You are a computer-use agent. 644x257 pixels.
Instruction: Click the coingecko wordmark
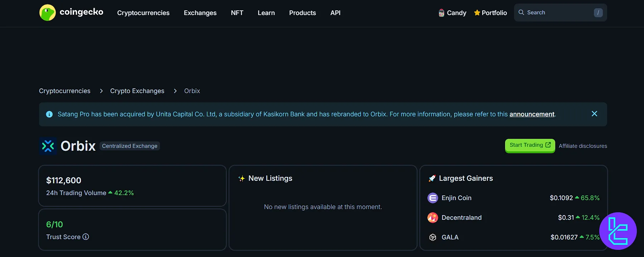82,12
